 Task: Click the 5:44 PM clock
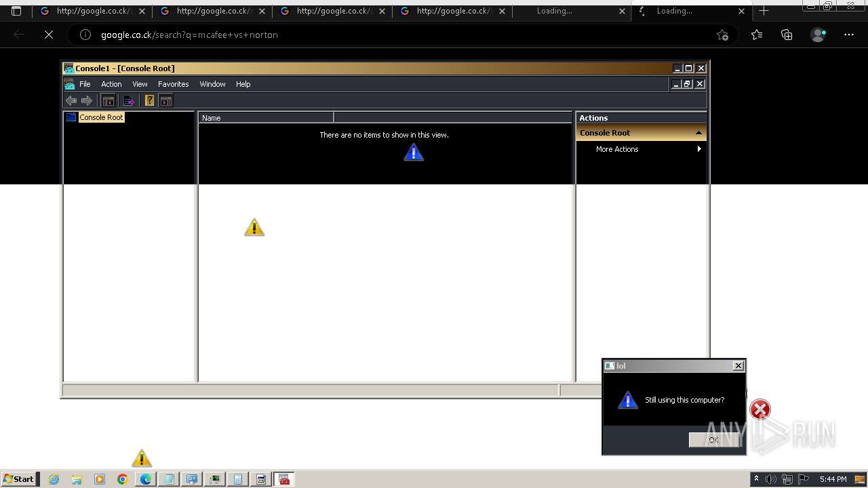(x=833, y=479)
